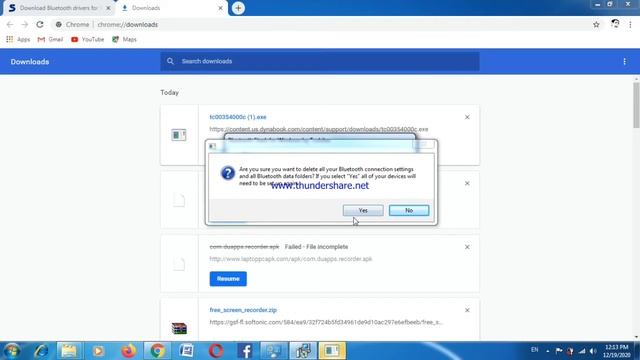Remove com.duapps.recorder.apk entry from list
This screenshot has width=640, height=360.
[x=467, y=247]
